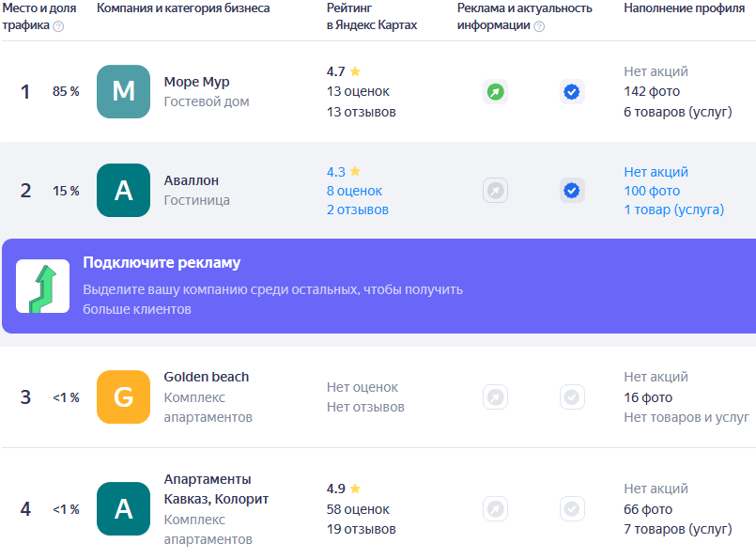Open the 2 отзывов link
Screen dimensions: 756x559
(x=358, y=210)
